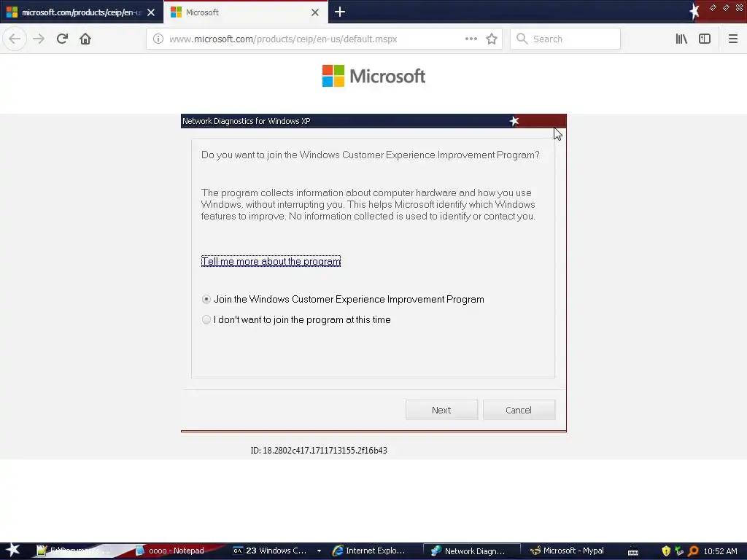Maximize the browser window
Viewport: 747px width, 560px height.
pyautogui.click(x=726, y=7)
